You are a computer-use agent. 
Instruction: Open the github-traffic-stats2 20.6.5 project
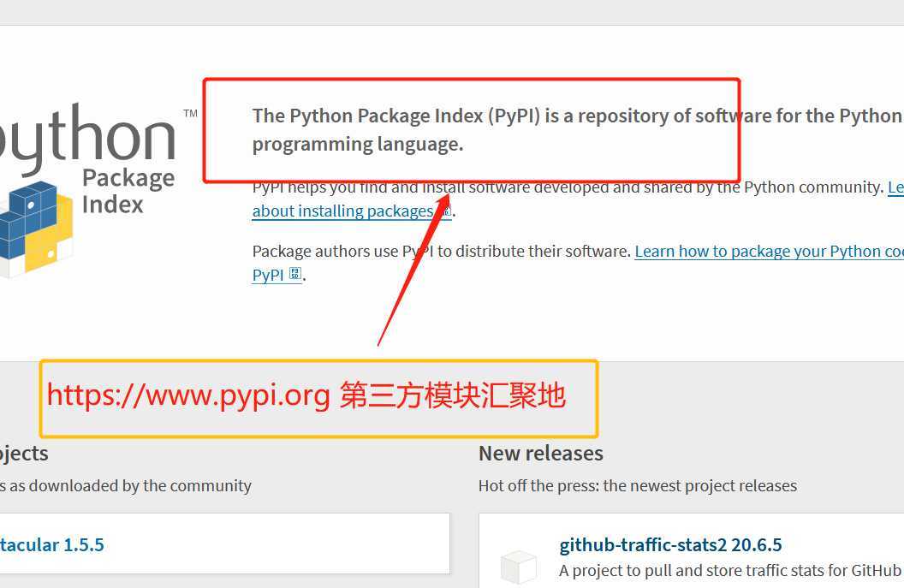tap(670, 544)
